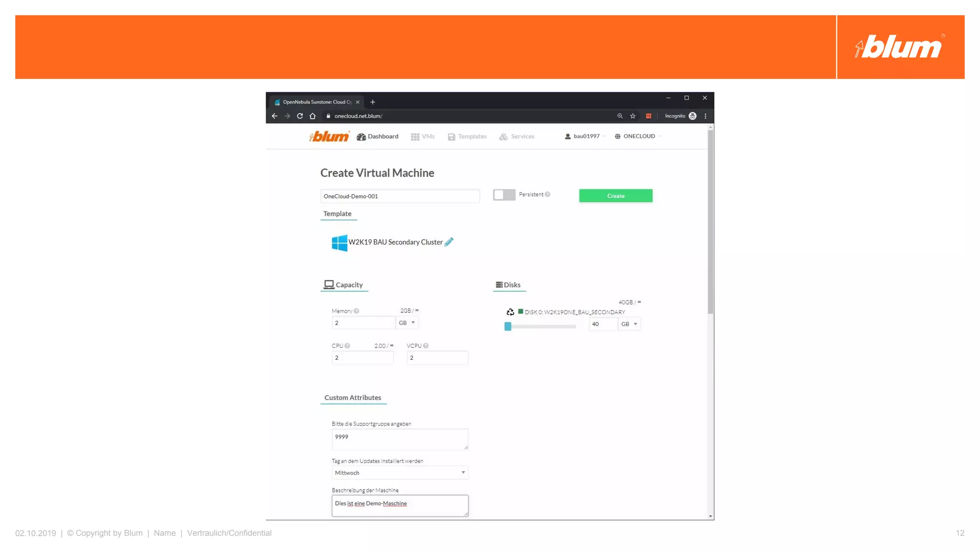Click the browser home icon
Screen dimensions: 980x551
[x=312, y=116]
